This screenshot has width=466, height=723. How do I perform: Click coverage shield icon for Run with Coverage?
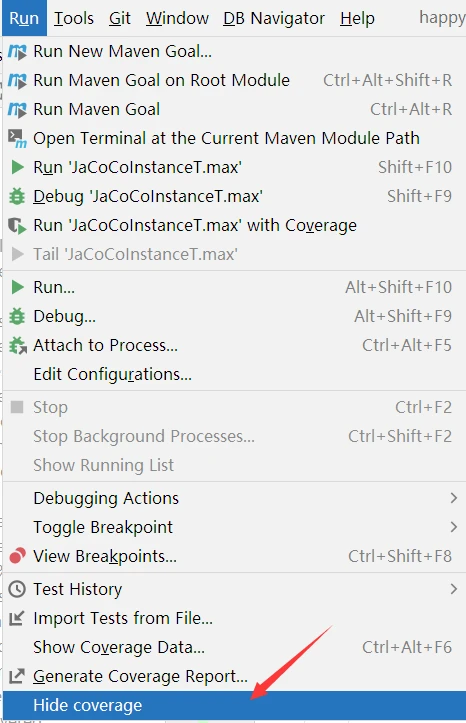pos(17,225)
